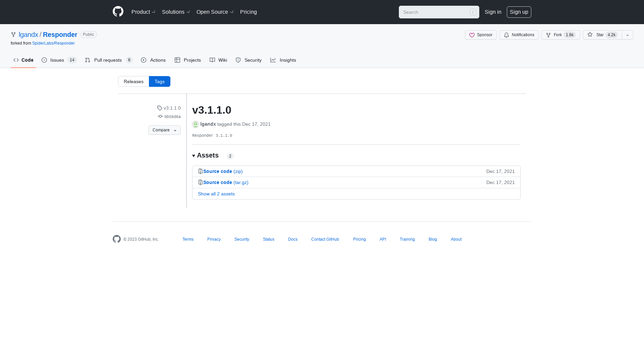Image resolution: width=644 pixels, height=362 pixels.
Task: Open the Pull requests tab
Action: point(109,60)
